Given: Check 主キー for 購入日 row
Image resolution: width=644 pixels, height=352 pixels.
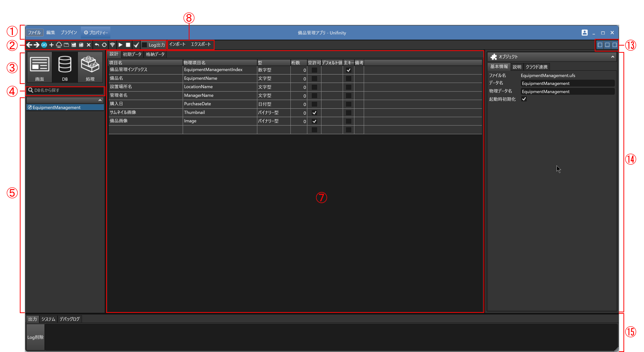Looking at the screenshot, I should click(x=348, y=104).
